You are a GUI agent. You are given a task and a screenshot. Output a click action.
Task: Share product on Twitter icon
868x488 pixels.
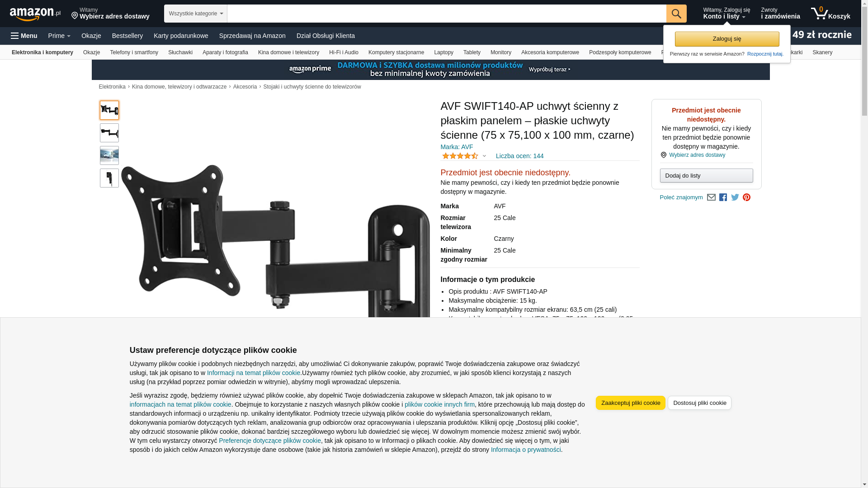point(735,197)
